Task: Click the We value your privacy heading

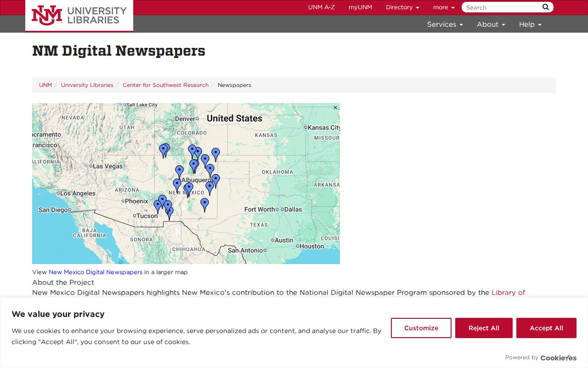Action: (58, 314)
